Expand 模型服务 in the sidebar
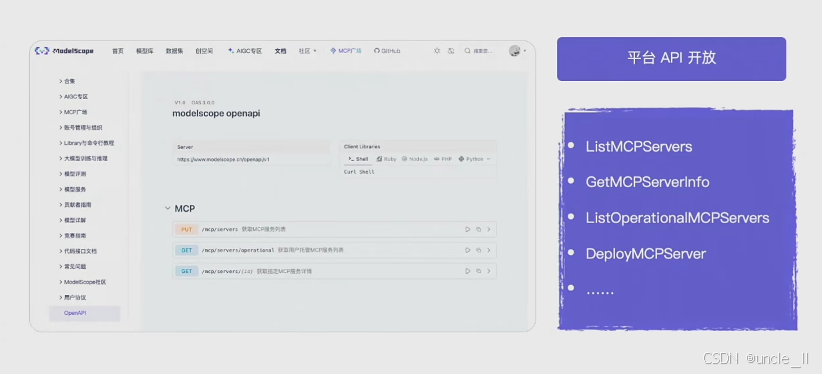This screenshot has height=374, width=822. 72,189
